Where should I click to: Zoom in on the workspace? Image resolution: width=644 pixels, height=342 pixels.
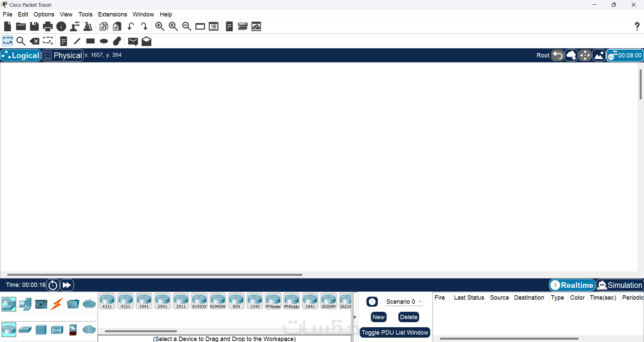point(160,26)
